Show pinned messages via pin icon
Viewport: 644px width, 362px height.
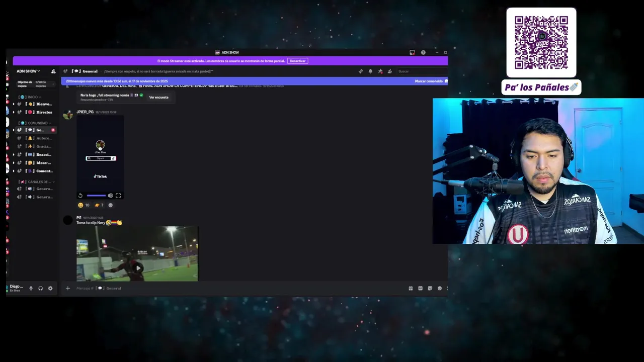coord(380,71)
